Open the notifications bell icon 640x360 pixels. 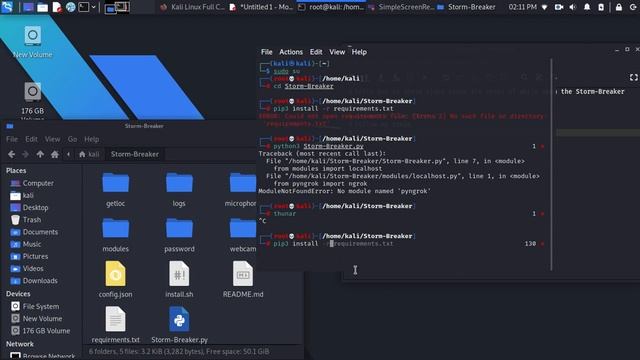click(587, 7)
